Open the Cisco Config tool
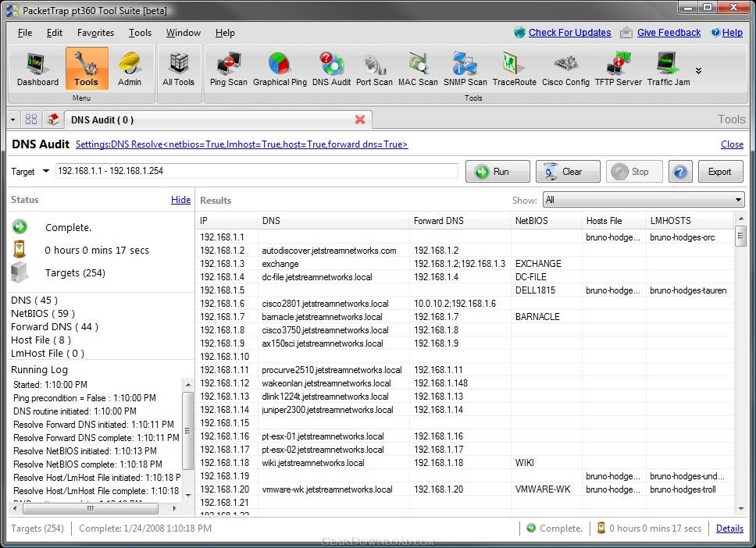 565,69
